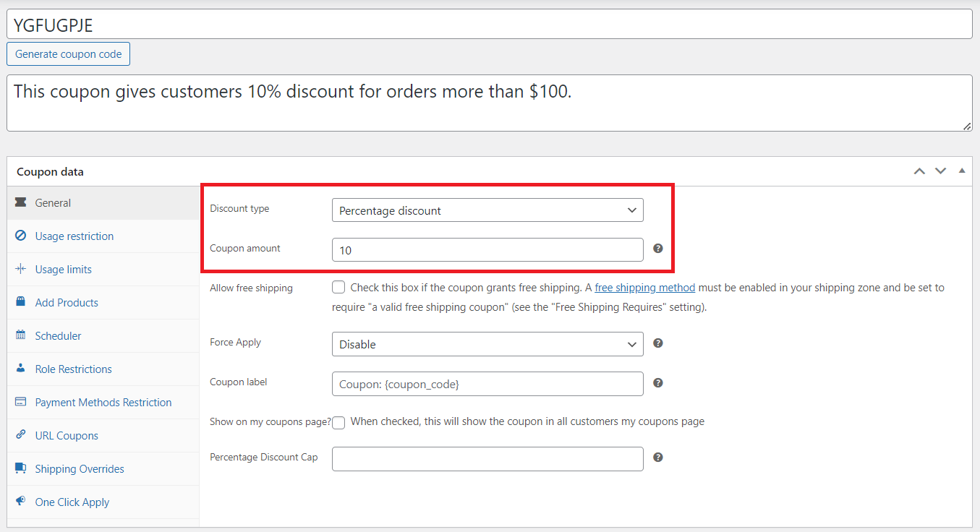Click the Generate coupon code button
Viewport: 980px width, 532px height.
coord(68,53)
